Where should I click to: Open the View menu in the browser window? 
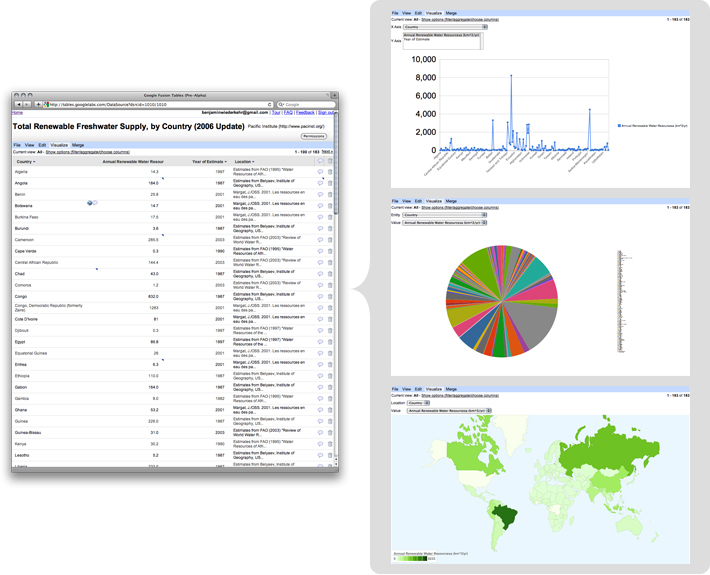(29, 145)
